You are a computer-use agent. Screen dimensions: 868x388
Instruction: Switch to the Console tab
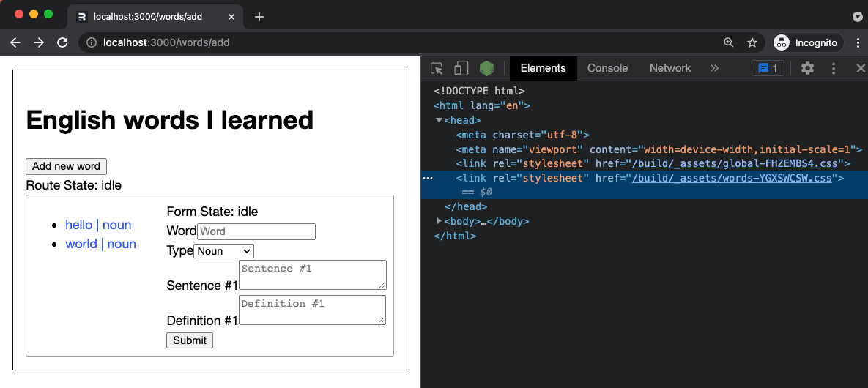click(607, 68)
